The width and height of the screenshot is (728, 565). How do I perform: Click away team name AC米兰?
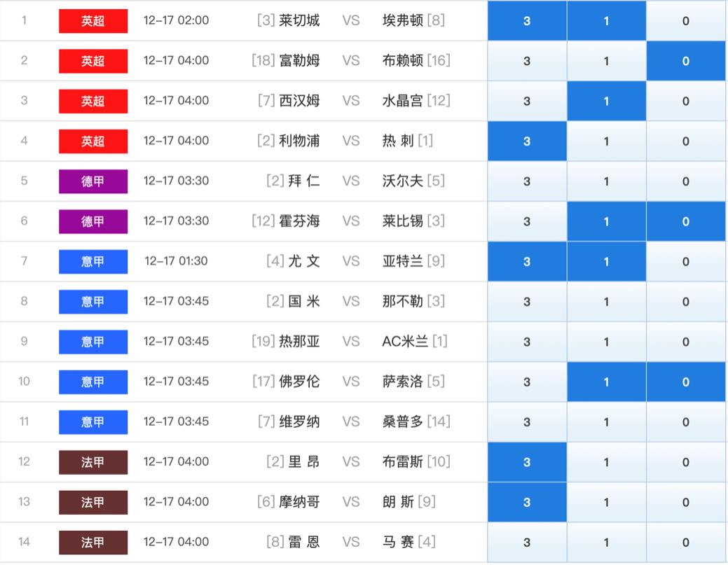point(405,342)
